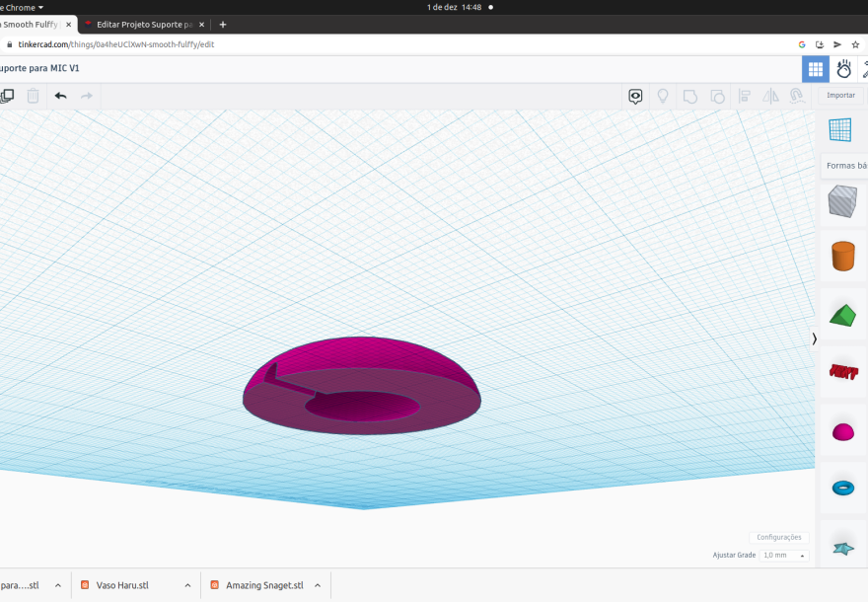Click the Google icon in address bar
The image size is (868, 602).
point(802,44)
